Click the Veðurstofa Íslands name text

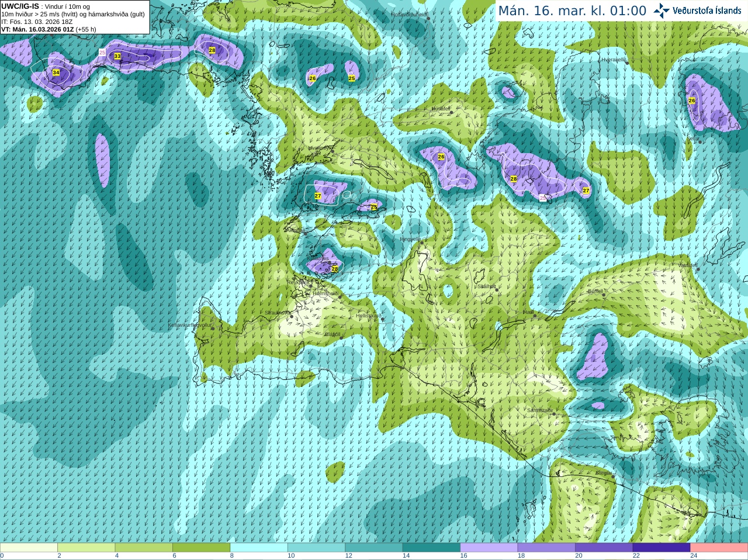click(707, 11)
